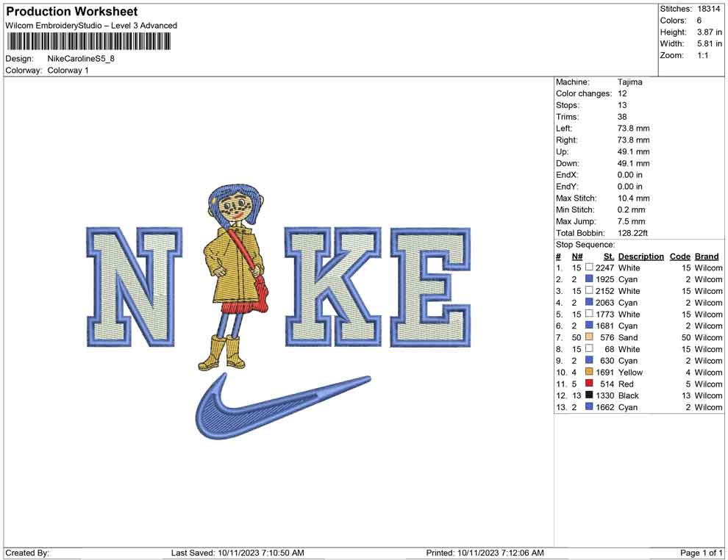728x560 pixels.
Task: Click stitch count '2247' in row 1
Action: (605, 268)
